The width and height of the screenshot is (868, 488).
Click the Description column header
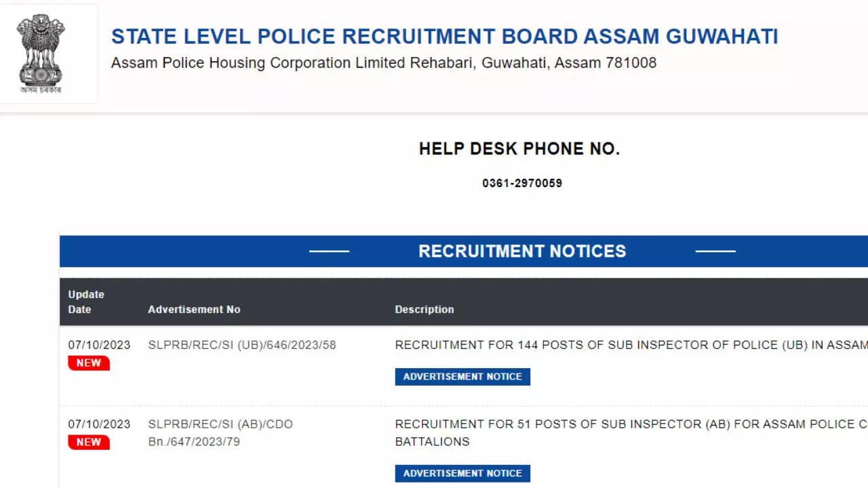425,309
